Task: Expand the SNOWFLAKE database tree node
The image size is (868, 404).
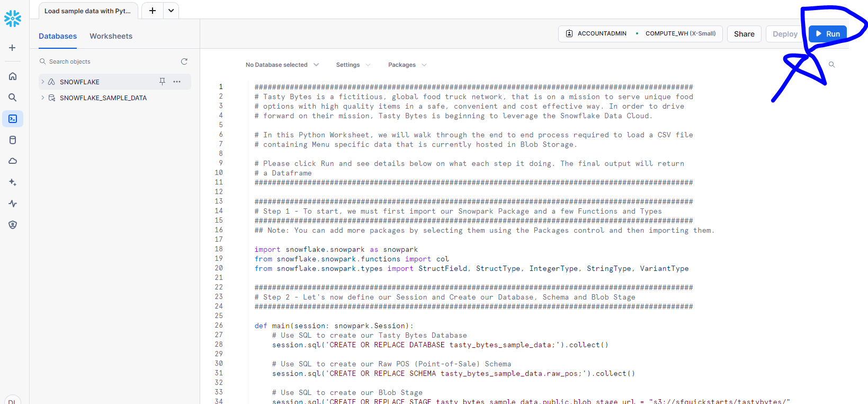Action: click(43, 82)
